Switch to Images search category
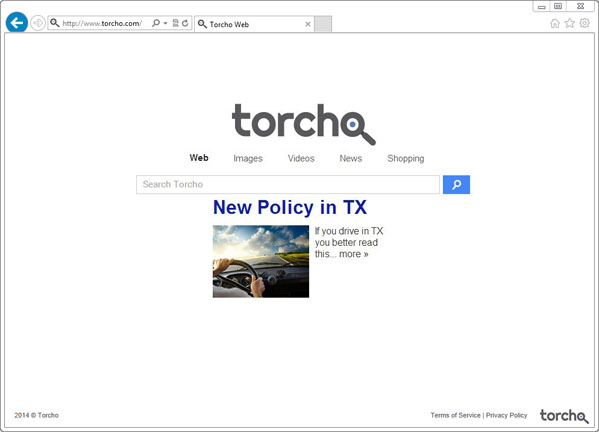The image size is (599, 432). (x=248, y=159)
